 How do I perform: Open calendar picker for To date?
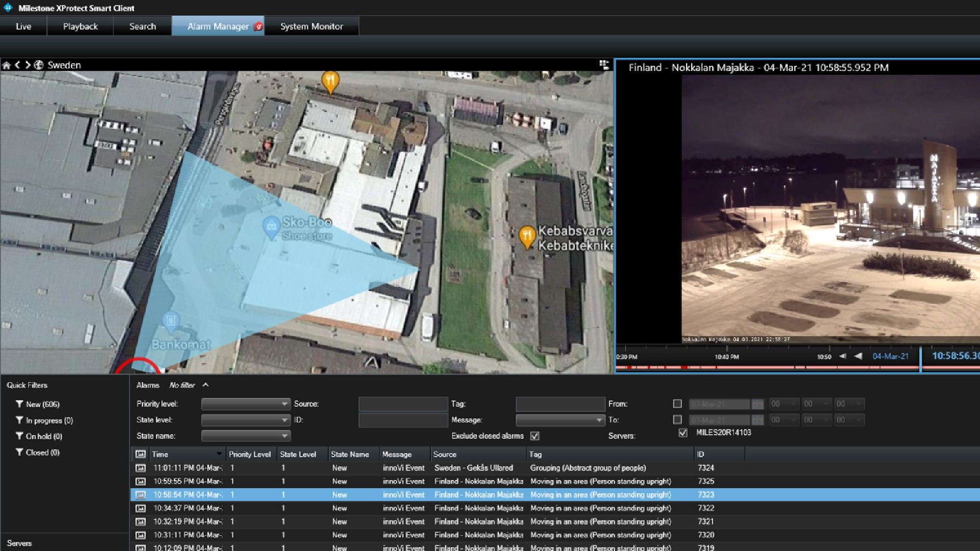(x=757, y=420)
